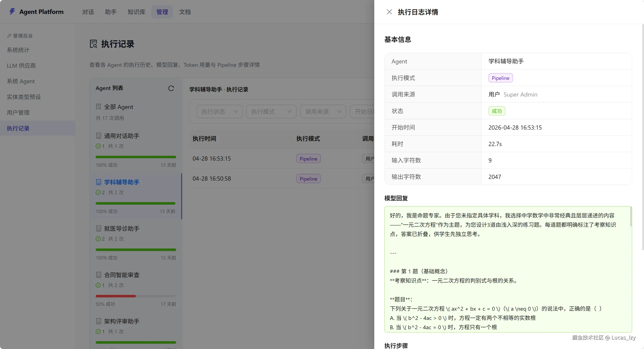Click Pipeline tag in 16:53:15 row

click(309, 158)
